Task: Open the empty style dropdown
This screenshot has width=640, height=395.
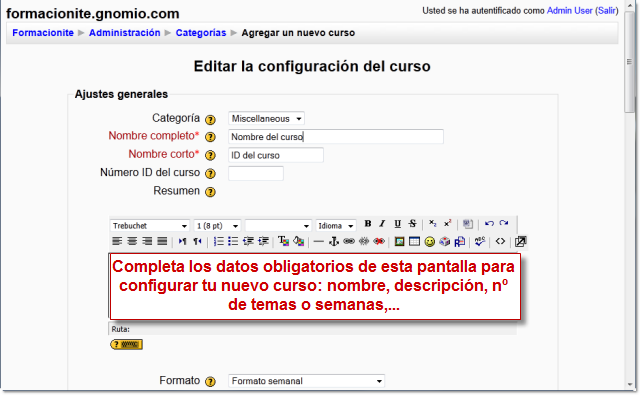Action: [278, 226]
